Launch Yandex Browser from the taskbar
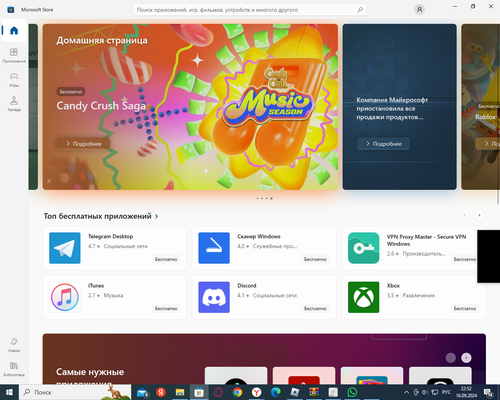This screenshot has width=500, height=400. coord(256,392)
